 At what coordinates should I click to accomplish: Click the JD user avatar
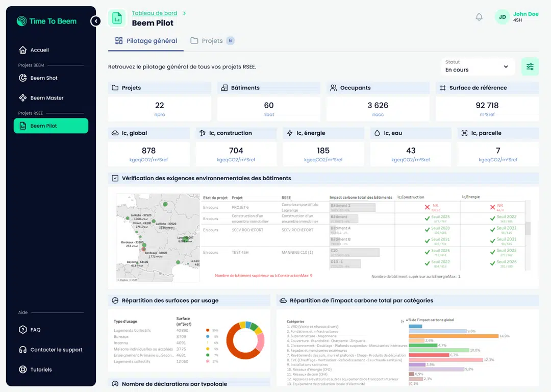point(502,17)
